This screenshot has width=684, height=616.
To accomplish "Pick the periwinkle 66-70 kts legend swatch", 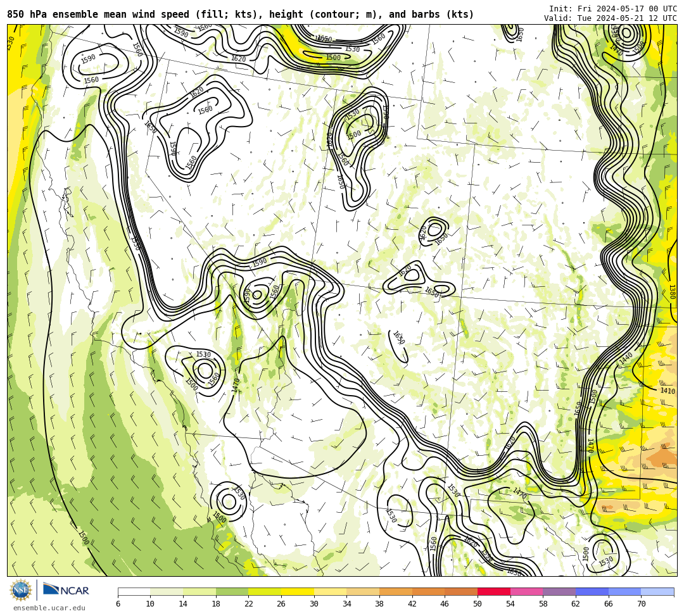I will click(624, 591).
